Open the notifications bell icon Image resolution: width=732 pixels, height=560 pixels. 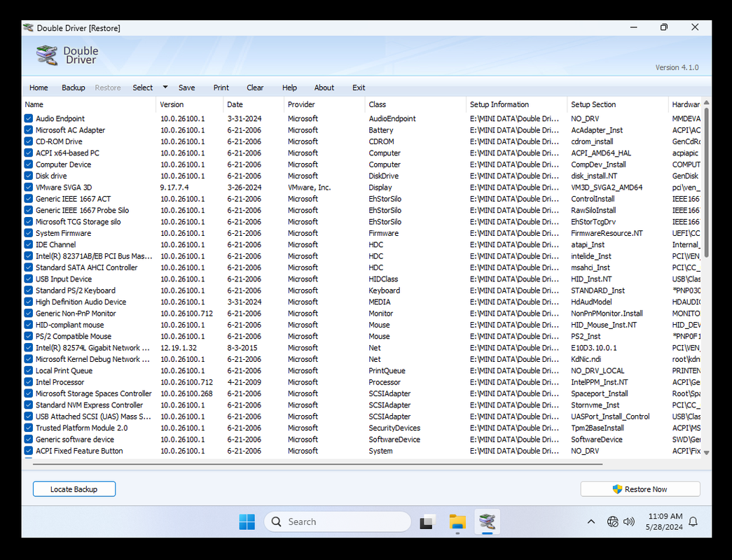tap(693, 521)
